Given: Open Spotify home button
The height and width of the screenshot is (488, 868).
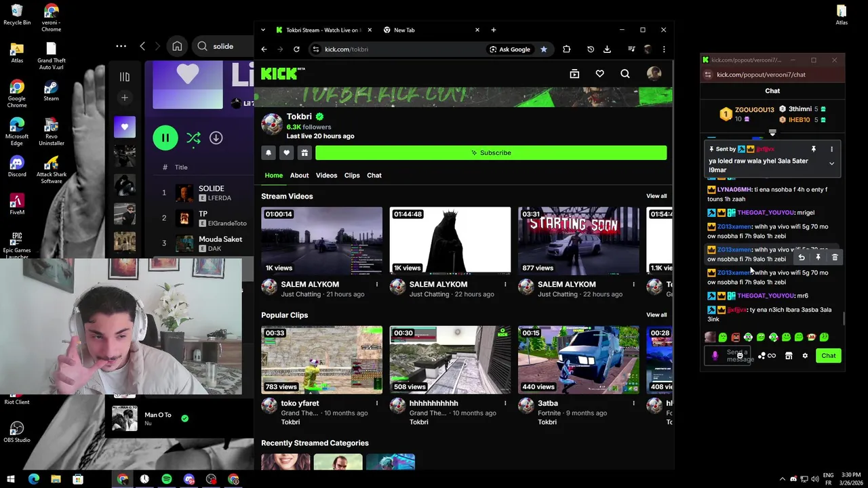Looking at the screenshot, I should (177, 46).
